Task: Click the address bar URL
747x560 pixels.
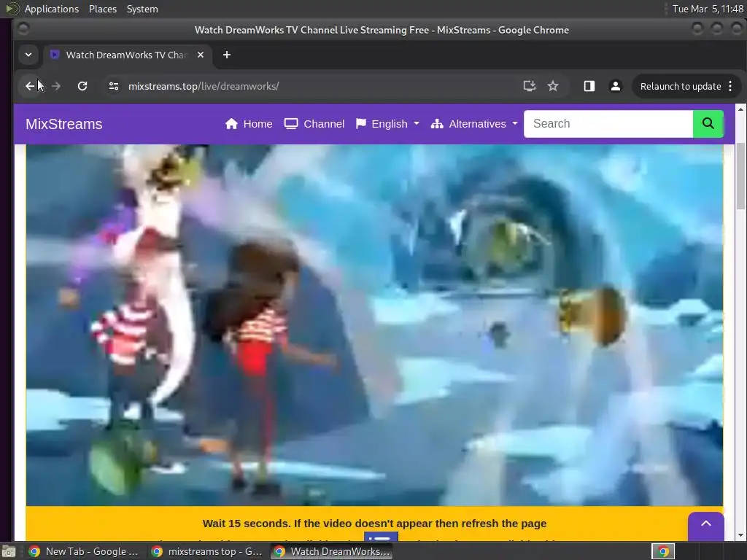Action: click(x=204, y=86)
